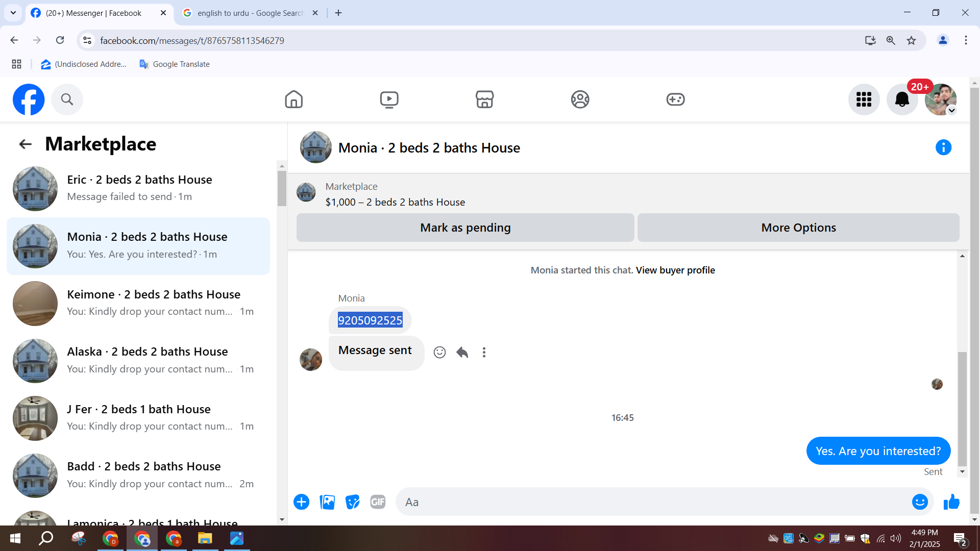
Task: Open the Gaming controller icon
Action: point(675,99)
